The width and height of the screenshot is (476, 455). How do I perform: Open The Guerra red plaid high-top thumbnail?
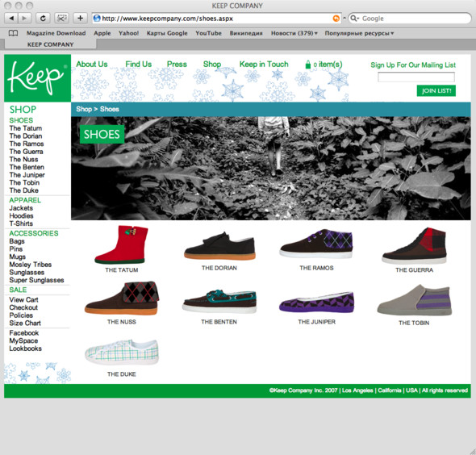(415, 245)
